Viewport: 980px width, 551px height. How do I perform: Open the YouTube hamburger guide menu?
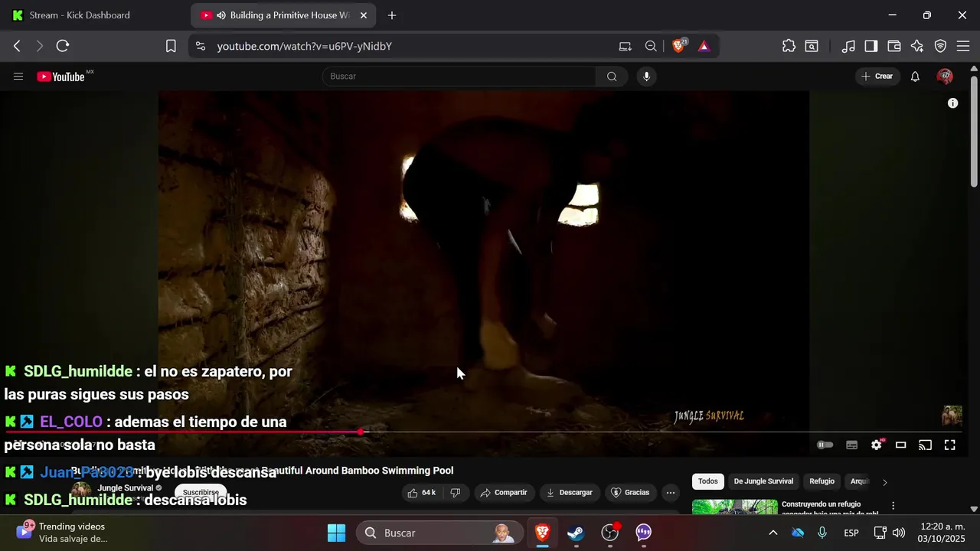click(18, 77)
